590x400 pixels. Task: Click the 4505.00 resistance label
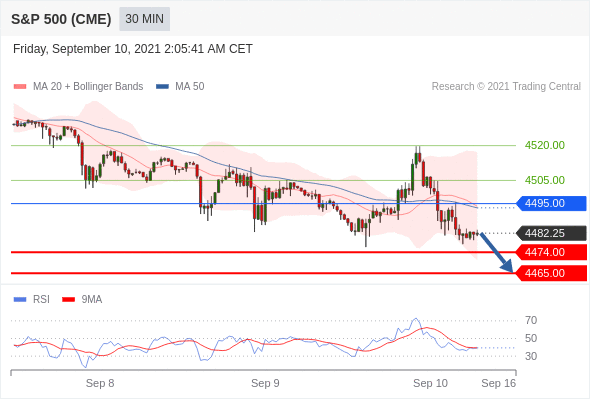545,180
